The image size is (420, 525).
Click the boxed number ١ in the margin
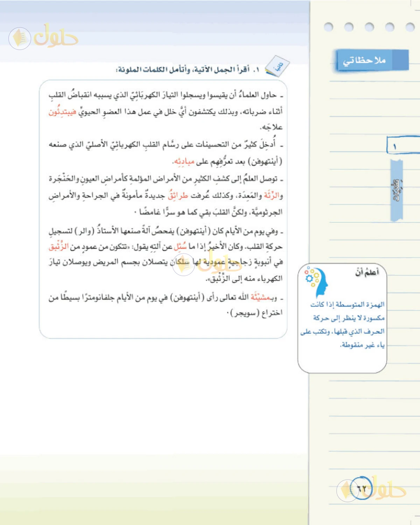(403, 145)
